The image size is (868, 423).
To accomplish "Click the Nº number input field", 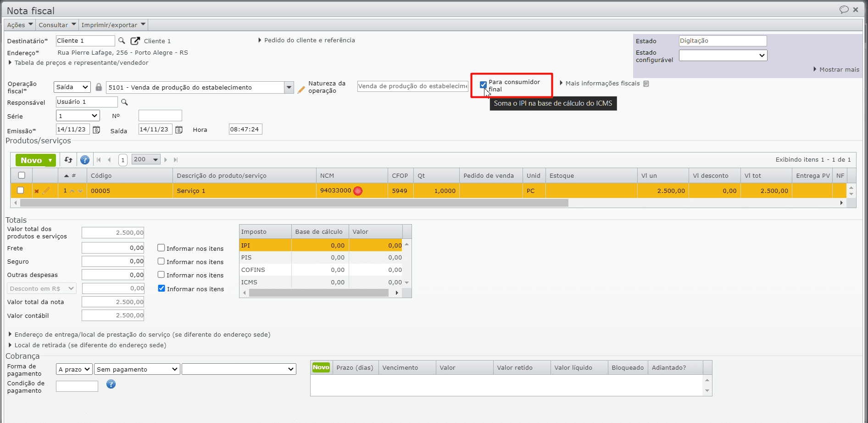I will (x=160, y=115).
